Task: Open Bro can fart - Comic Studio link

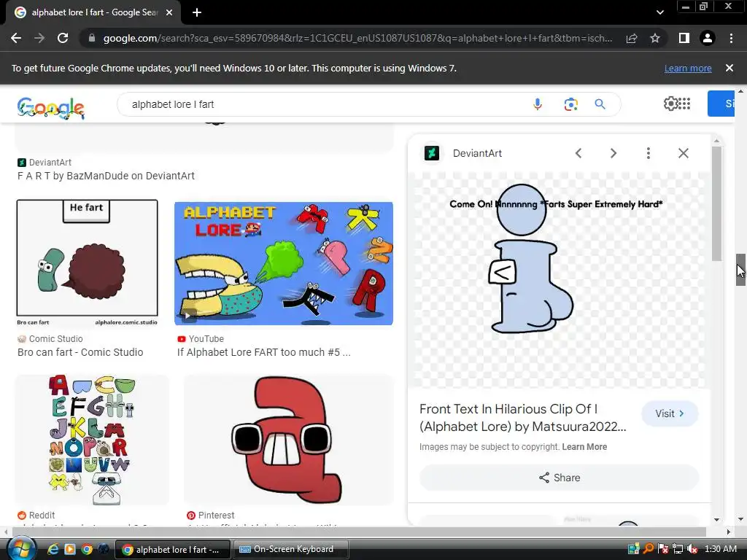Action: click(80, 352)
